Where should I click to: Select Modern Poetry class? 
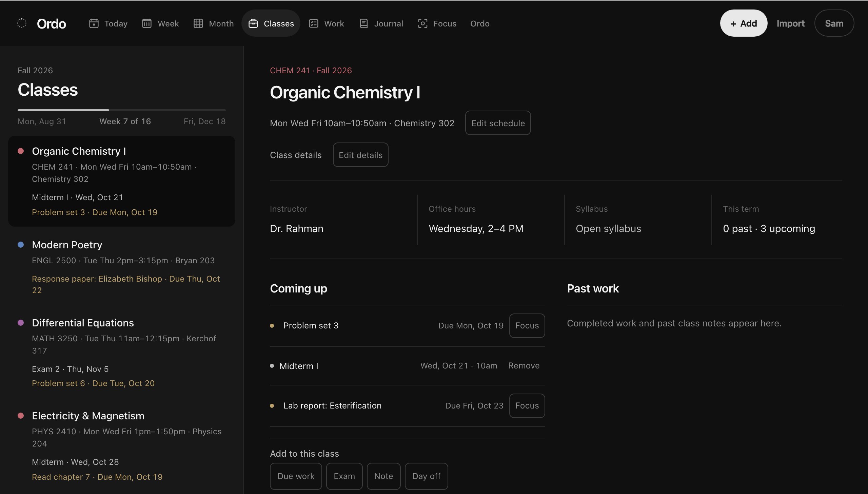pos(121,267)
